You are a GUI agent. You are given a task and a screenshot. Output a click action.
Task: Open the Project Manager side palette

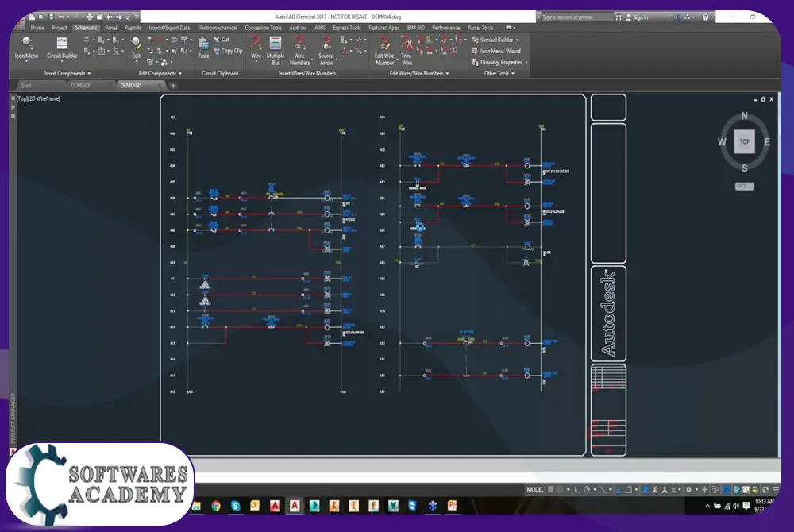[13, 418]
